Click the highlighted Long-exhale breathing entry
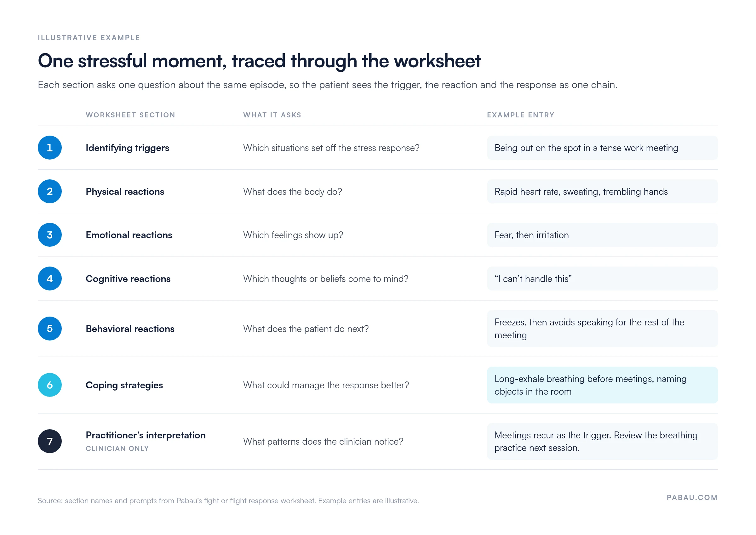This screenshot has width=756, height=535. [602, 385]
